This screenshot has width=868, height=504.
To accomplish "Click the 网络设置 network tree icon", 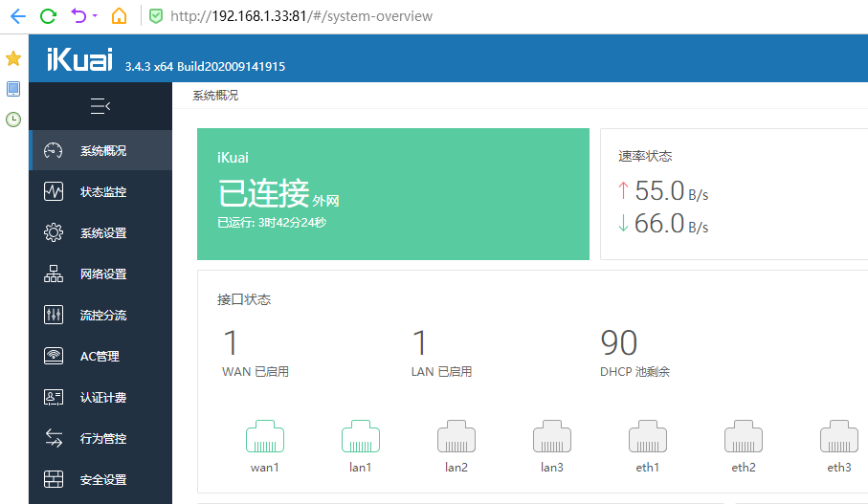I will coord(54,274).
